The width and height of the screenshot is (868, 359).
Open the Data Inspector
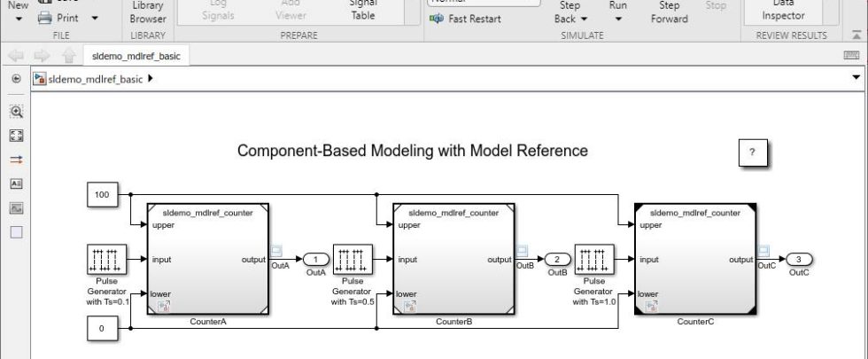point(783,10)
